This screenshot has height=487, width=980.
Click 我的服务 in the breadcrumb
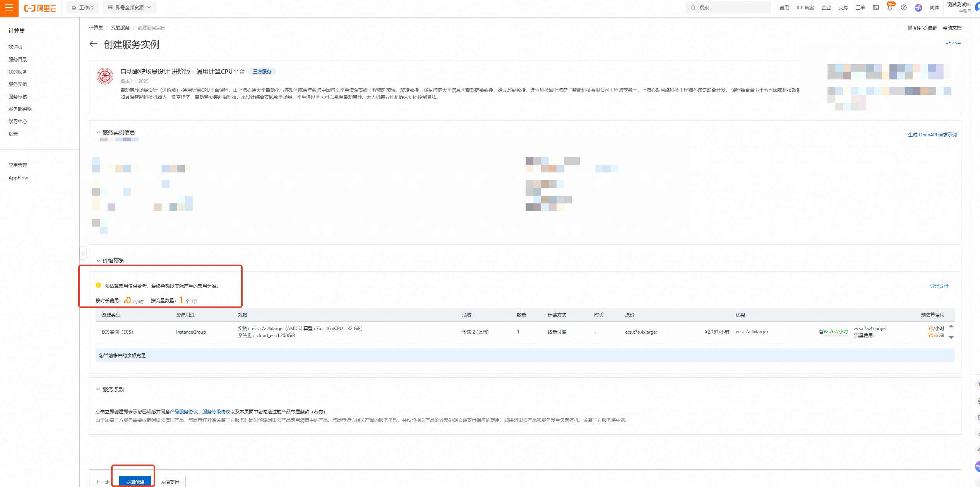click(120, 28)
